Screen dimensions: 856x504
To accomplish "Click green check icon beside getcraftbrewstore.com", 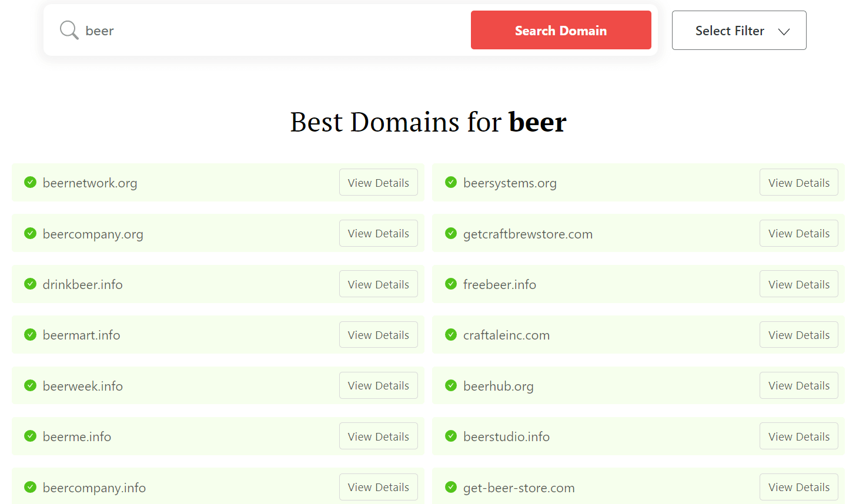I will pos(451,233).
